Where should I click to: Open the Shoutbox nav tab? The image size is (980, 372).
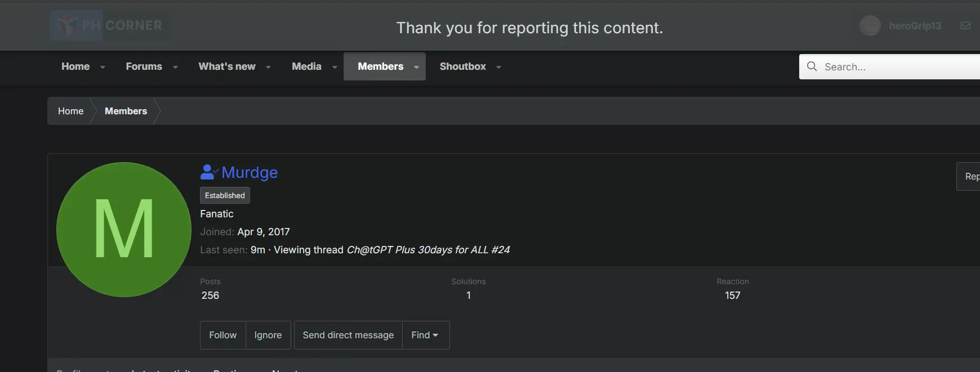(x=462, y=66)
